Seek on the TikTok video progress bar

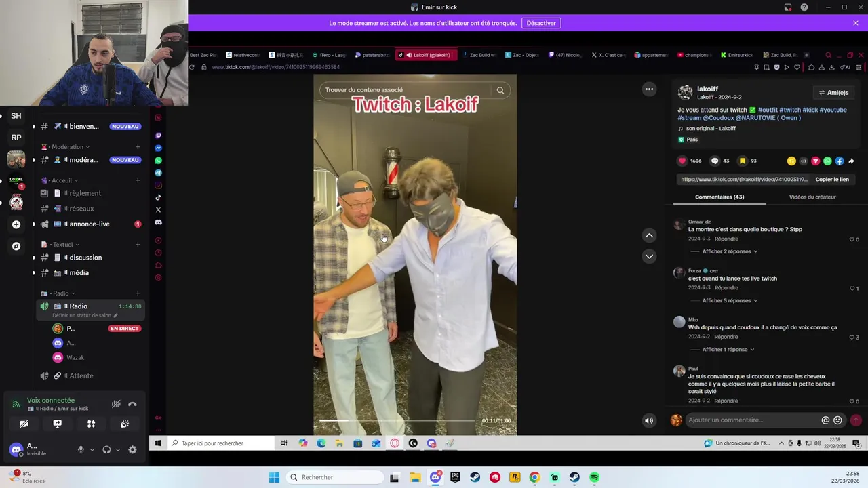tap(397, 420)
